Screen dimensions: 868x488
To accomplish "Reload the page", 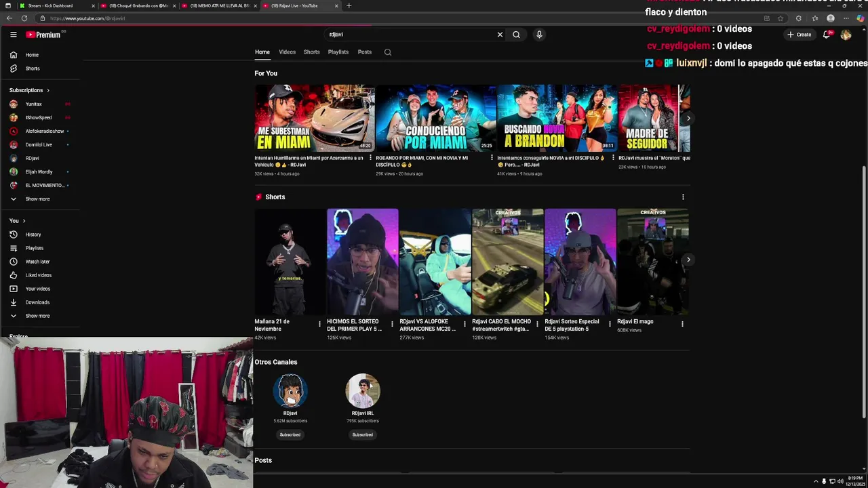I will point(24,18).
